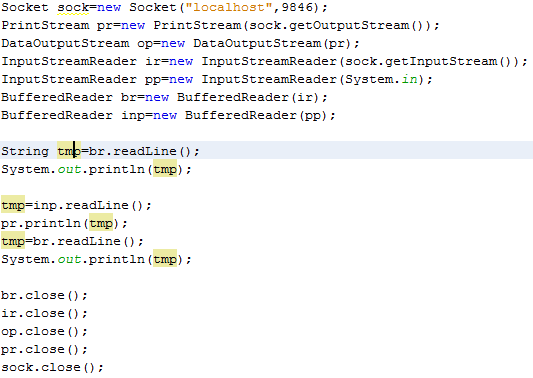
Task: Click the underlined sock variable declaration
Action: [x=73, y=7]
